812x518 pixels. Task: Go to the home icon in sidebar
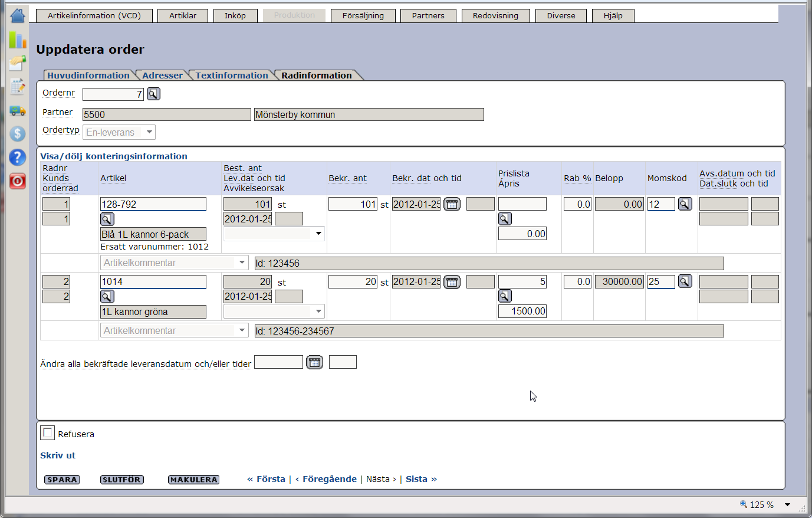point(18,15)
